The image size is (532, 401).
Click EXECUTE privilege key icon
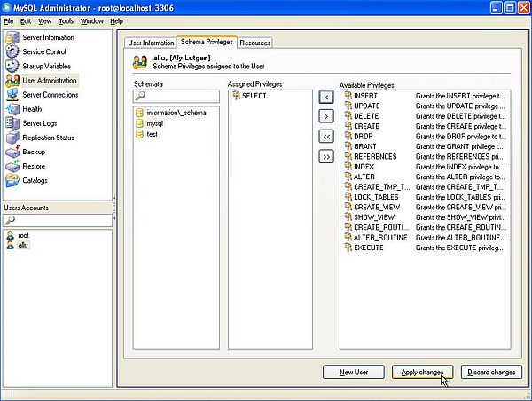coord(348,248)
